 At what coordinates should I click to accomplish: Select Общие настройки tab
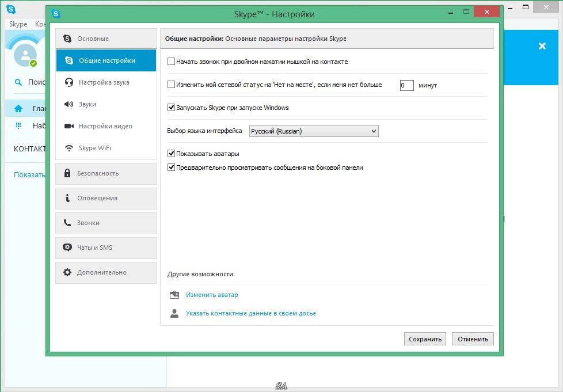click(x=106, y=60)
